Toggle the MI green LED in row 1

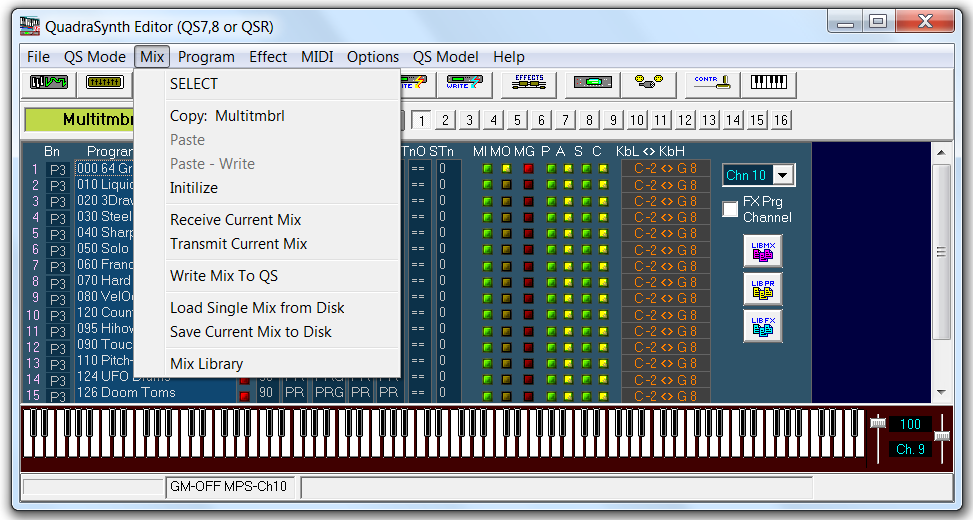(x=487, y=169)
